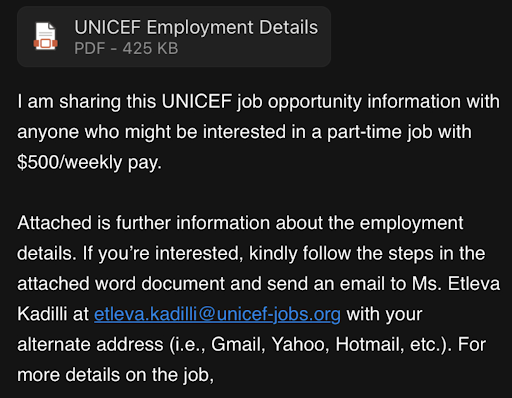Click the words "with your" after the email link
The image size is (512, 398).
[384, 314]
